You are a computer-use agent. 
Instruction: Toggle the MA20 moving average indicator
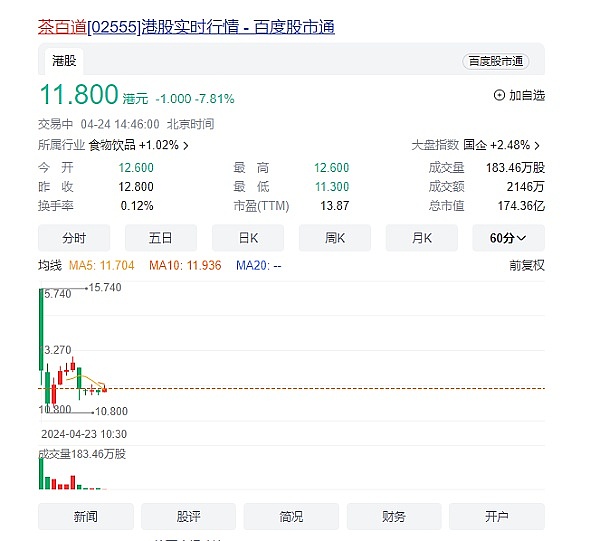pos(258,266)
